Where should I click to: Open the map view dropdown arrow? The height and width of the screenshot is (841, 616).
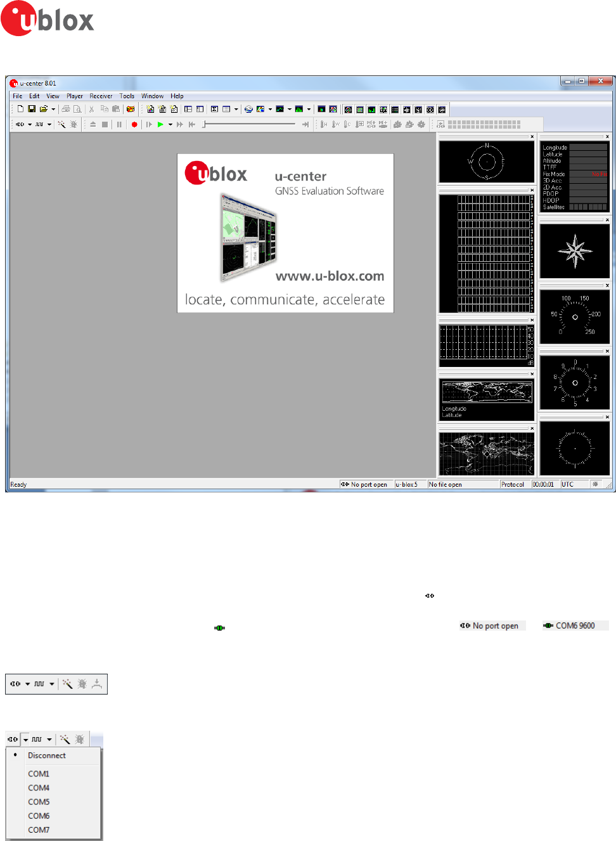270,109
